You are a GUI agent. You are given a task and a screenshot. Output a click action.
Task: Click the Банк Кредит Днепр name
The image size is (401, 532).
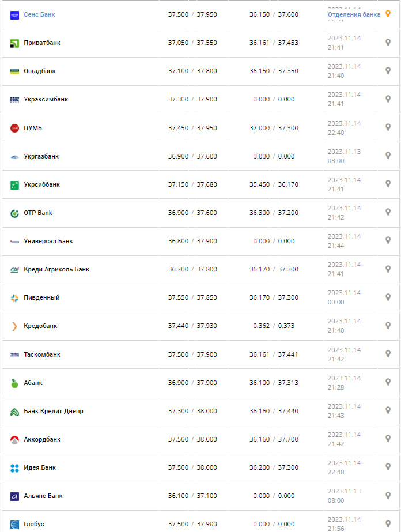point(54,411)
